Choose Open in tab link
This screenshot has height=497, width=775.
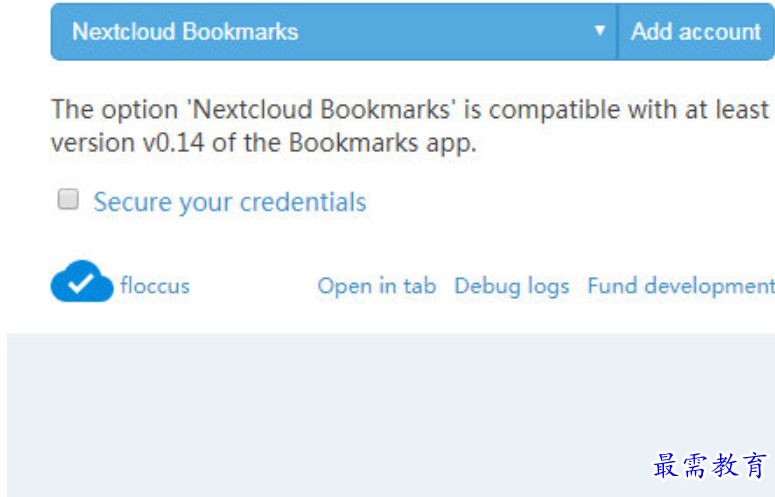377,286
